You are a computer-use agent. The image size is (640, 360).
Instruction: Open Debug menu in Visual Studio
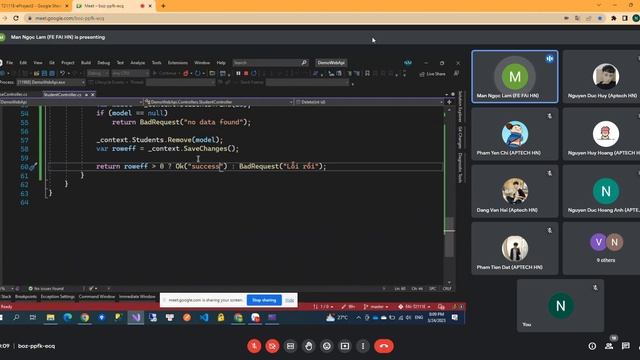[x=104, y=63]
